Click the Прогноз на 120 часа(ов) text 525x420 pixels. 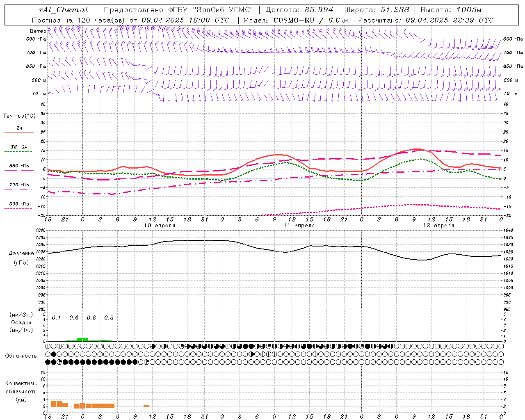tap(79, 20)
